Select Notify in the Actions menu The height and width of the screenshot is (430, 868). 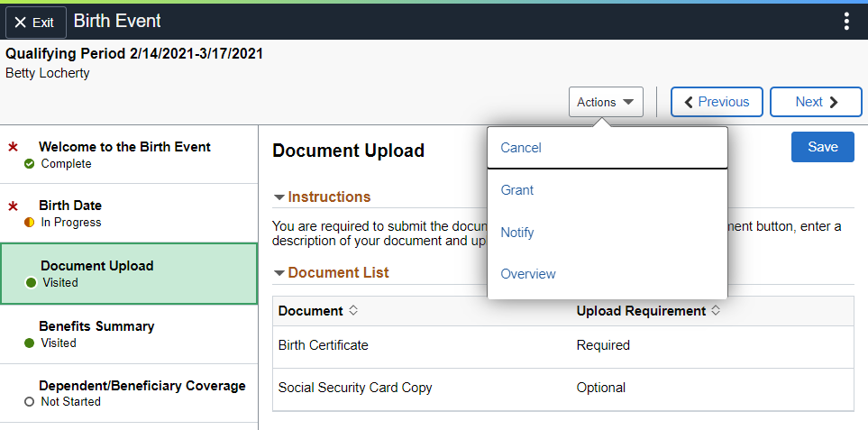608,233
